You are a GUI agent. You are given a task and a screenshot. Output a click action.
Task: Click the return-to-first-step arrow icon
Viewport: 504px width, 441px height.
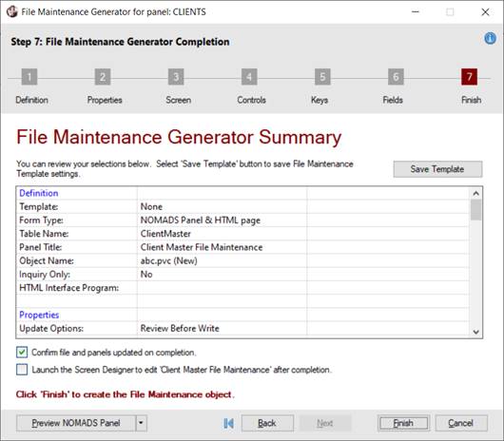click(x=228, y=423)
